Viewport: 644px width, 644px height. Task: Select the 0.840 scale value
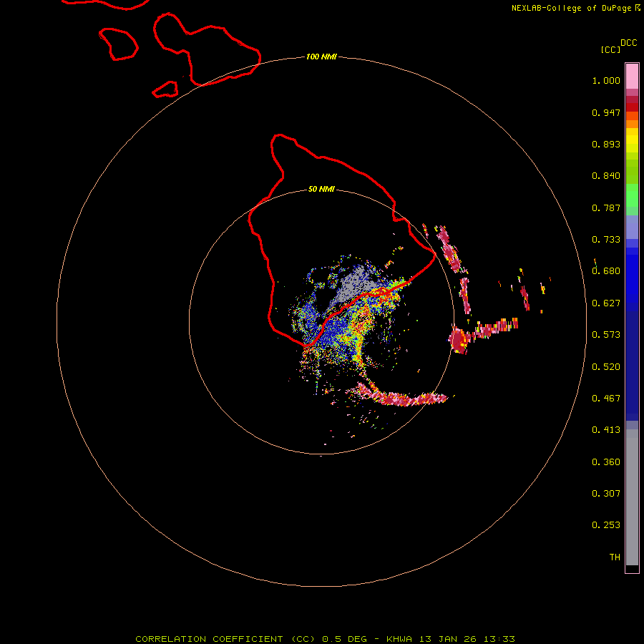[x=606, y=176]
